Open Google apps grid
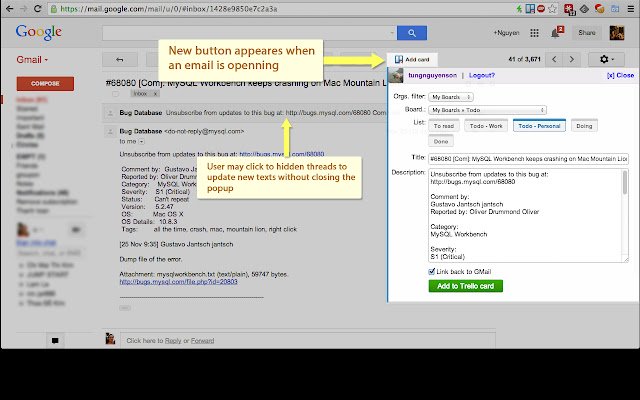Viewport: 640px width, 400px height. pos(534,33)
